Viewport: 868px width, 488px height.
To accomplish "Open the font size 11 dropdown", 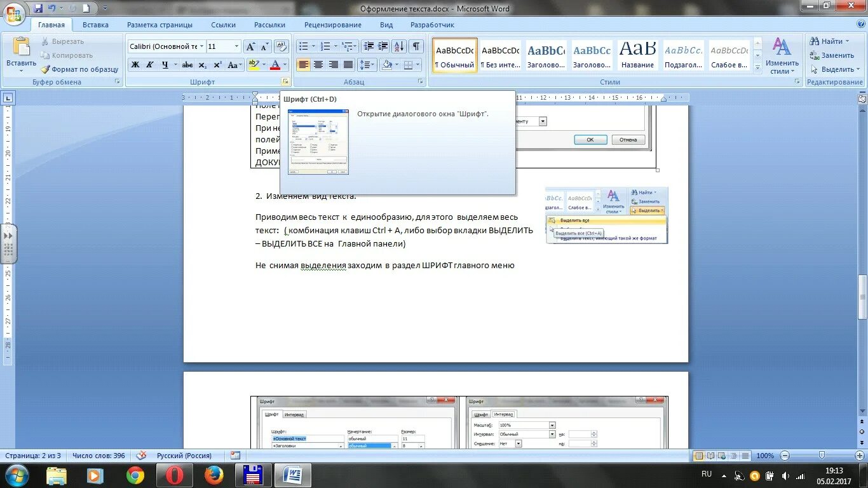I will pos(237,46).
